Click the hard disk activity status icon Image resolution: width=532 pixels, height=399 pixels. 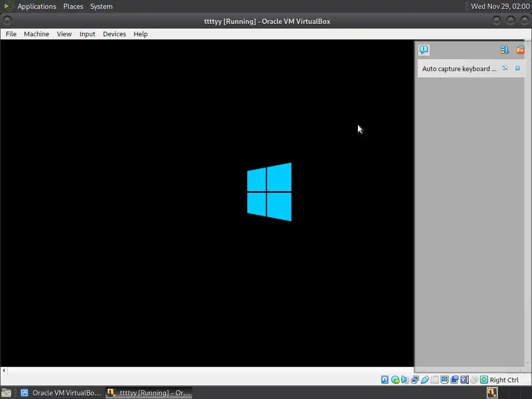pos(385,380)
